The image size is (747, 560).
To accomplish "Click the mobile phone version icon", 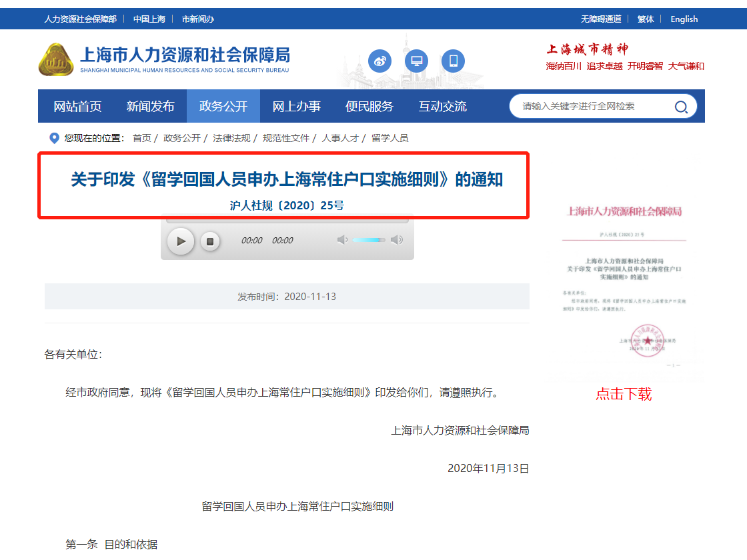I will 454,61.
